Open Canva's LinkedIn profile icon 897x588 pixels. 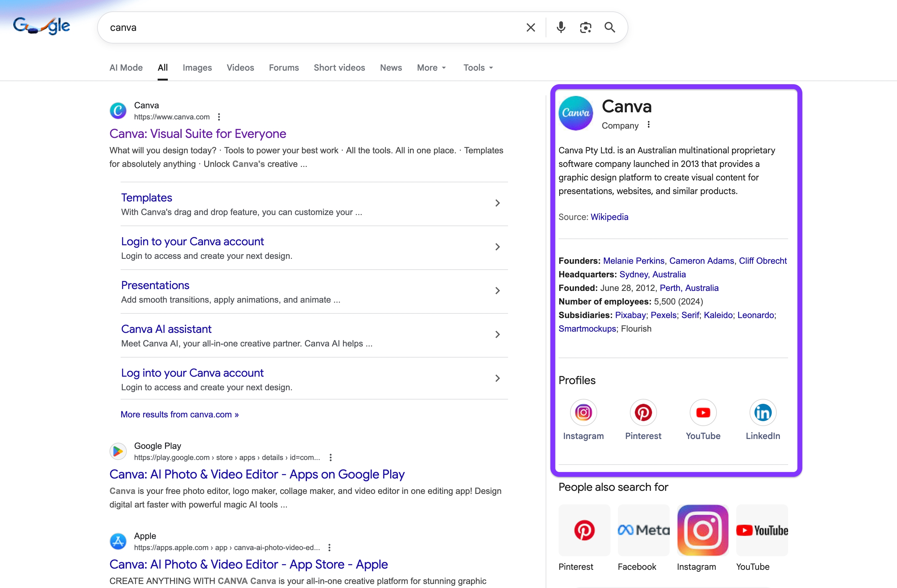point(763,412)
